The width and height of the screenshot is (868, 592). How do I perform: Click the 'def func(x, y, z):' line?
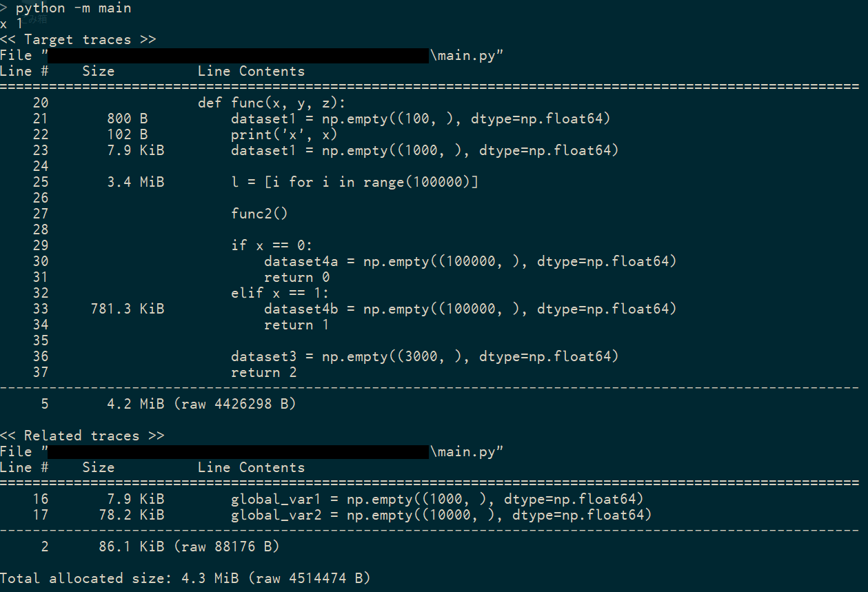coord(272,103)
